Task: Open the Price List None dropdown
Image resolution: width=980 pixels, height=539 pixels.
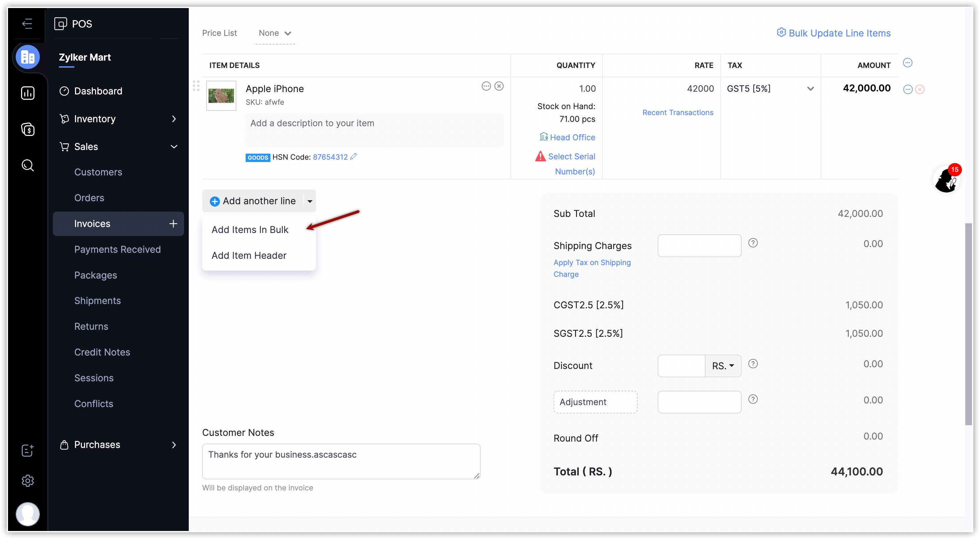Action: 275,33
